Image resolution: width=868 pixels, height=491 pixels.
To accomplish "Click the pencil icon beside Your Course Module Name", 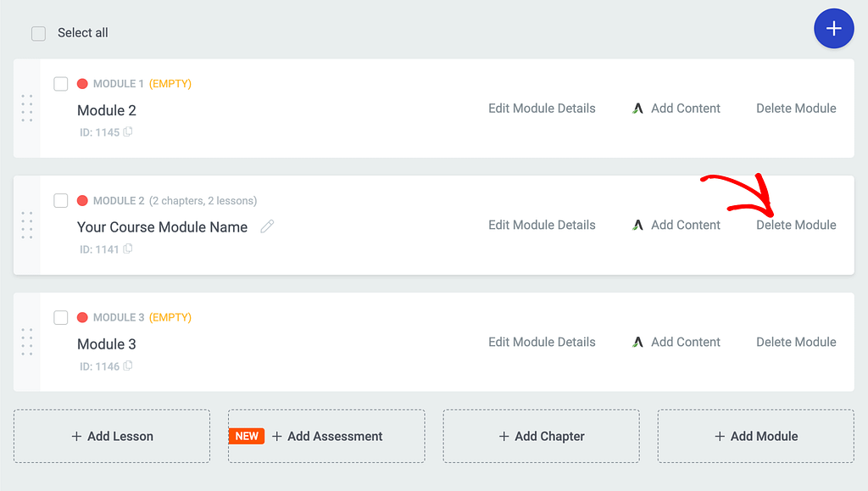I will pos(267,226).
